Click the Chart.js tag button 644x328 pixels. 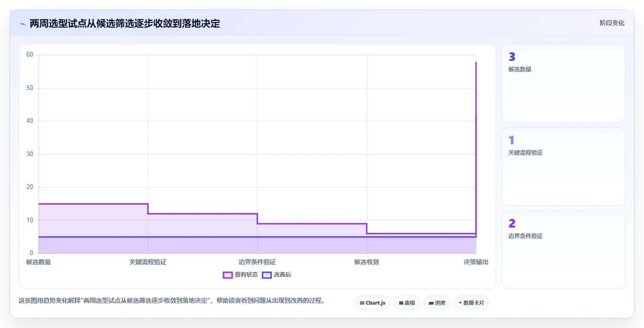pyautogui.click(x=372, y=303)
